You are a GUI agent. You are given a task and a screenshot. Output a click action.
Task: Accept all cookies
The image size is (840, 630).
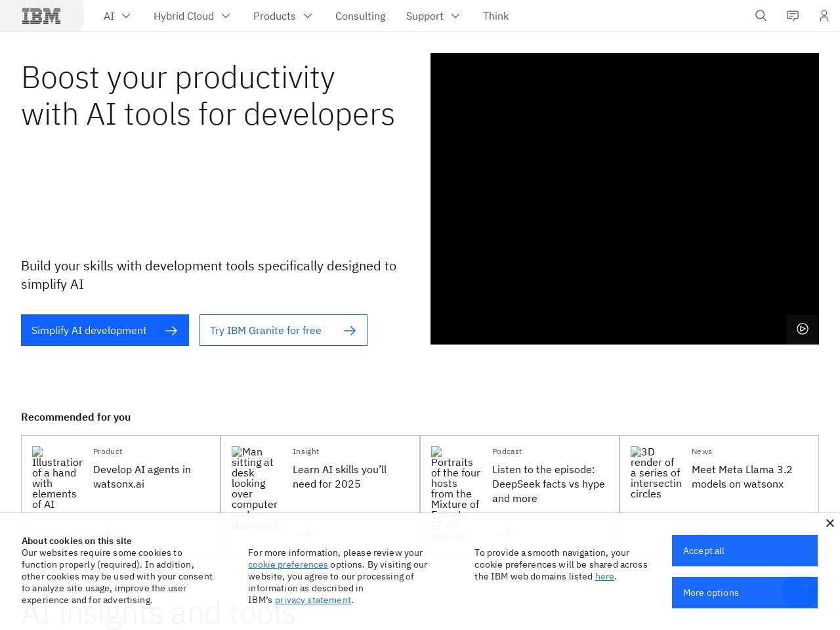[745, 551]
